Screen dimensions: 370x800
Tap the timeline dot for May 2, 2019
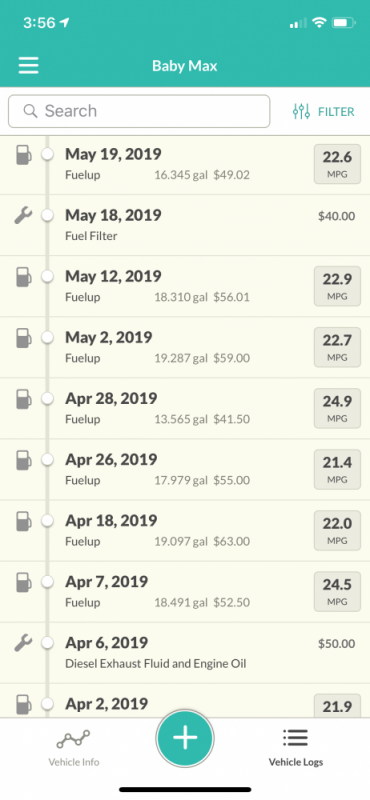pos(47,337)
